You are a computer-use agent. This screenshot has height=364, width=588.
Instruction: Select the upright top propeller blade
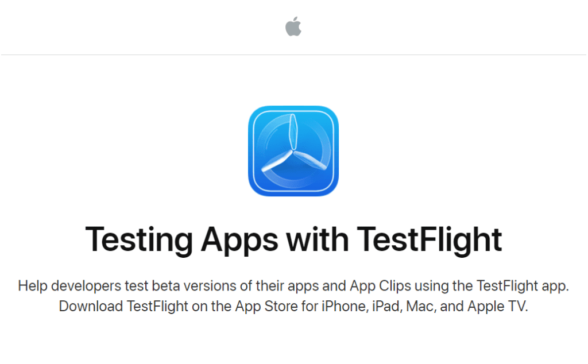[293, 132]
